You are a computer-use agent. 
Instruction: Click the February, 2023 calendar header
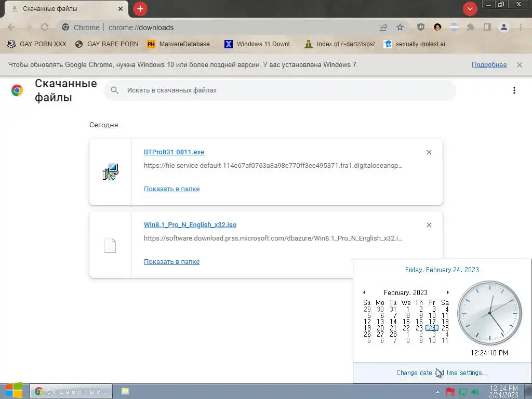405,292
